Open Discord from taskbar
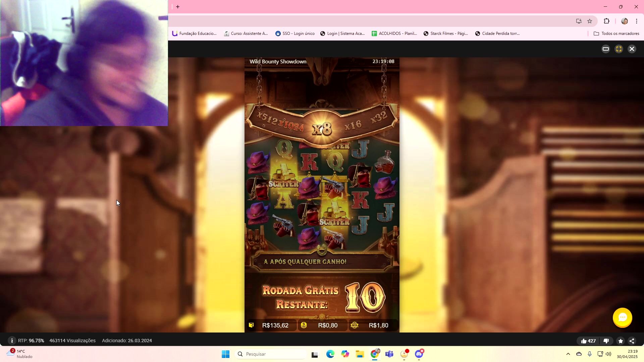644x362 pixels. 419,354
